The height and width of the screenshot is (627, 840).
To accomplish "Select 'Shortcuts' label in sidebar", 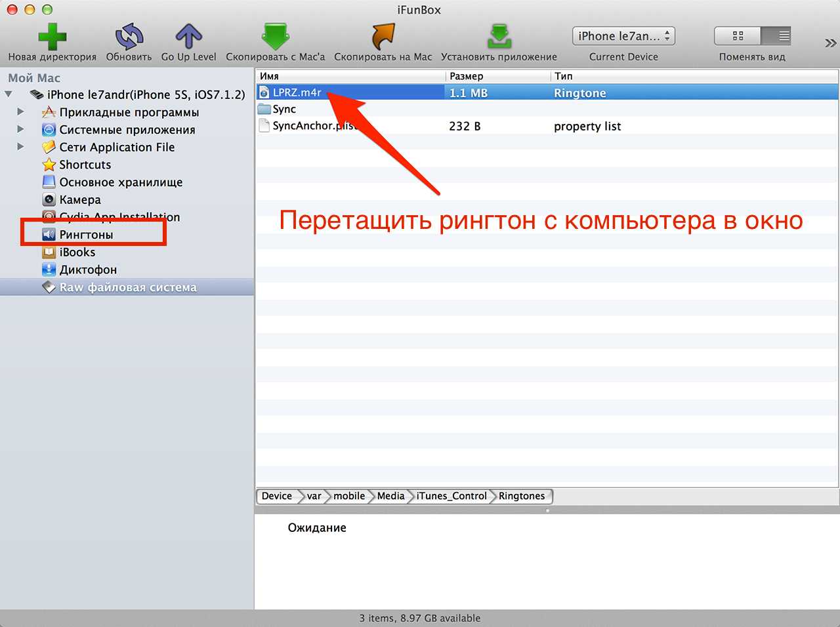I will [85, 165].
